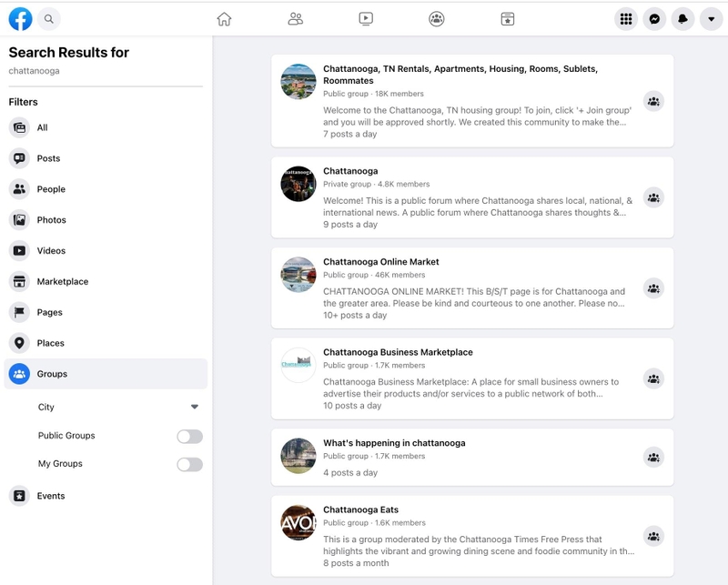Viewport: 728px width, 585px height.
Task: Expand the City dropdown
Action: coord(118,407)
